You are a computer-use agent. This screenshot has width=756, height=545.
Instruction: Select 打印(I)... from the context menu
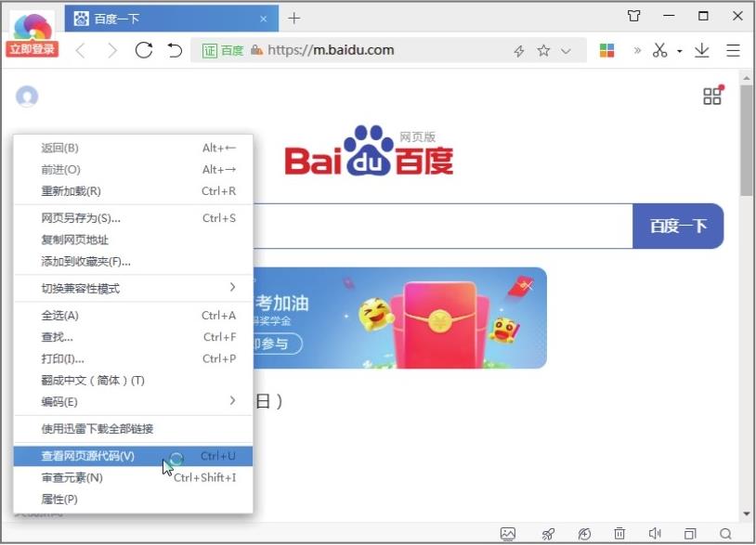pyautogui.click(x=133, y=359)
